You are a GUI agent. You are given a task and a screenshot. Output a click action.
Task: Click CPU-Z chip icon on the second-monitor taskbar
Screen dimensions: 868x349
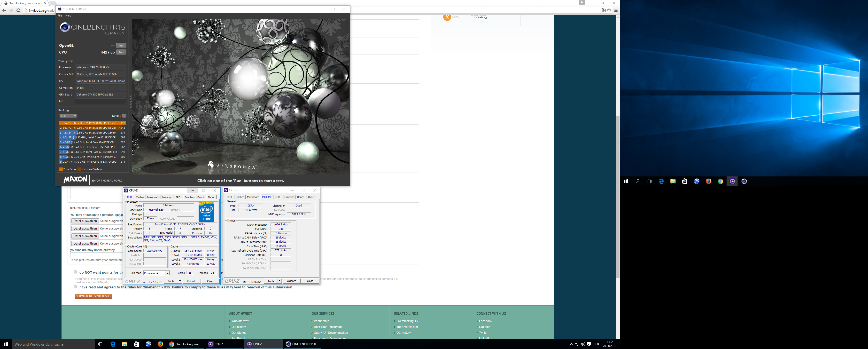click(732, 182)
